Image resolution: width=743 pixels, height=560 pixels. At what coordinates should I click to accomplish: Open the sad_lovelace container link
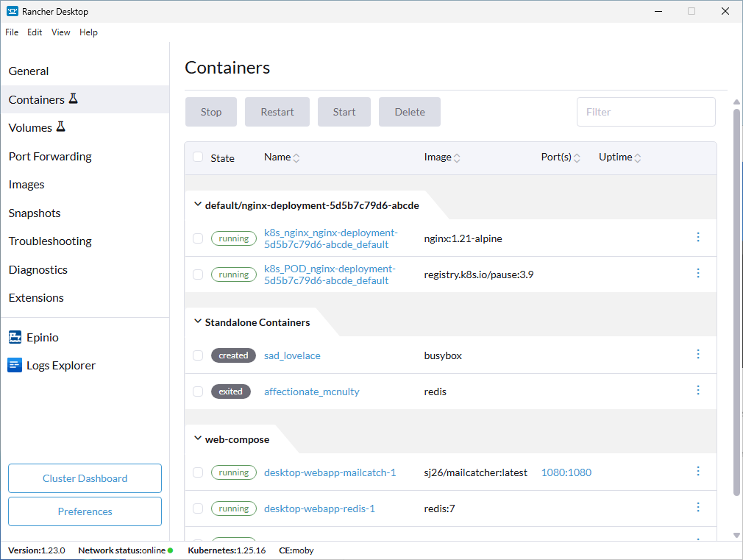coord(292,355)
